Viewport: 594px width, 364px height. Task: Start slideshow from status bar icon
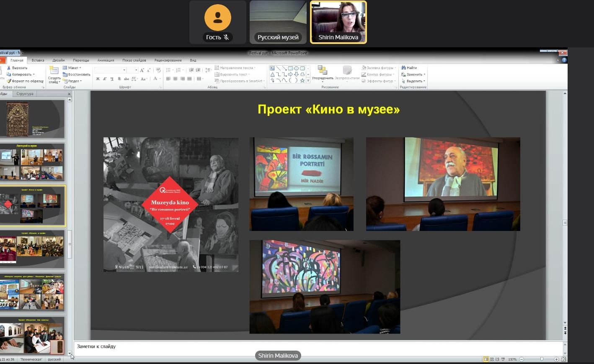click(x=503, y=359)
